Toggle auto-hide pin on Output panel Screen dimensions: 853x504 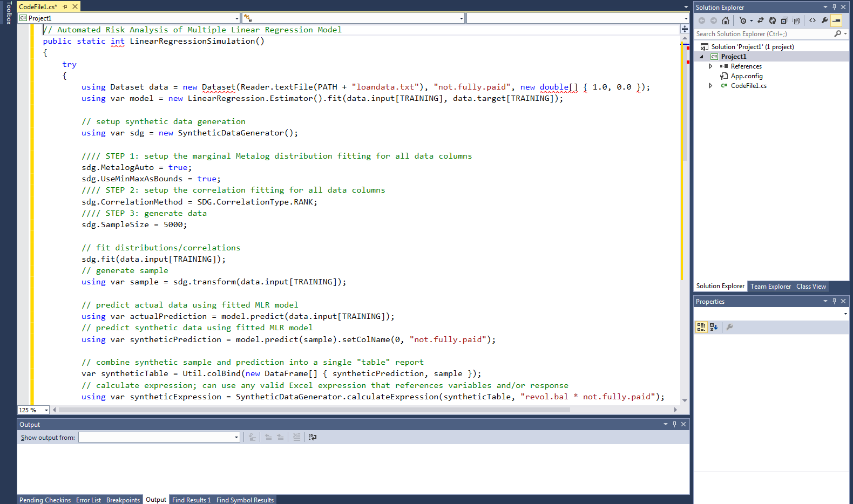[x=674, y=424]
